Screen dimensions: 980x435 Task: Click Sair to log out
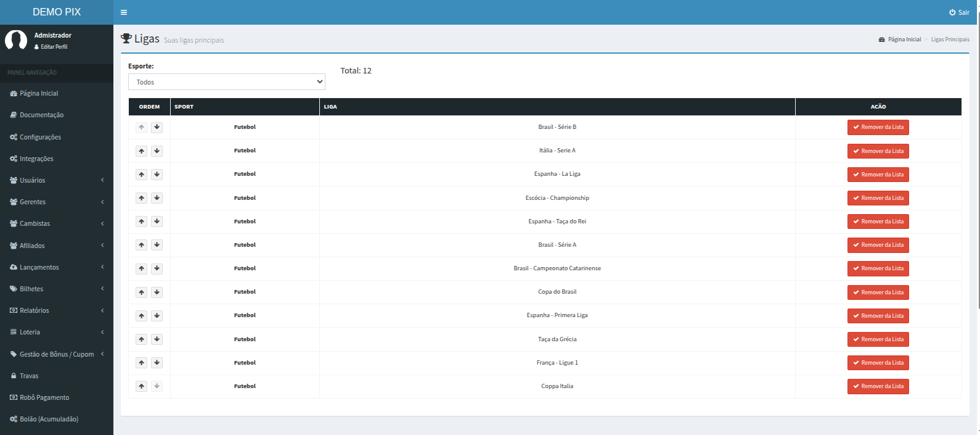(x=960, y=12)
